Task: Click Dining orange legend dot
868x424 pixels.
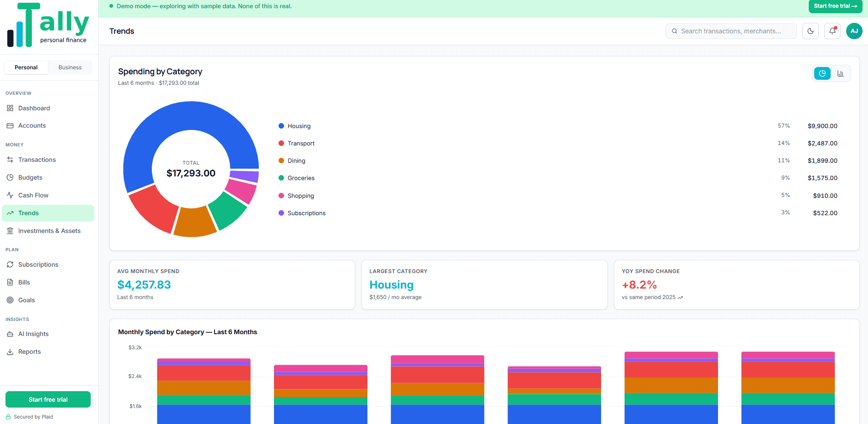Action: (x=281, y=160)
